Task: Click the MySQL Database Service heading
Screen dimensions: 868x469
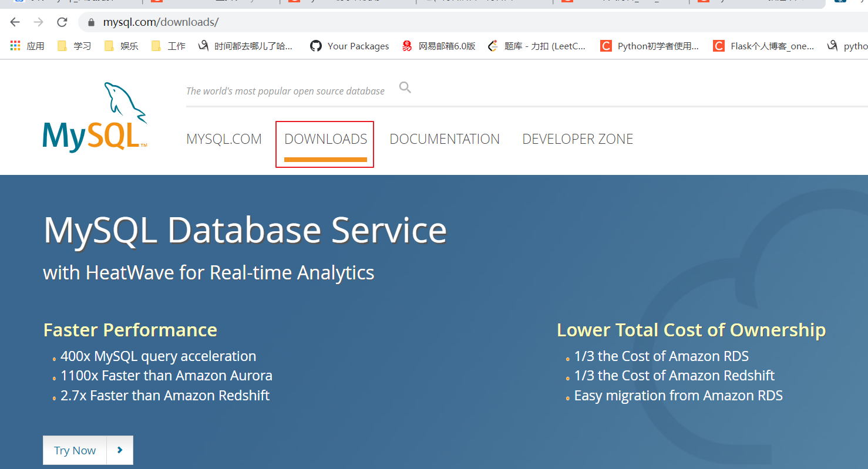Action: (x=245, y=230)
